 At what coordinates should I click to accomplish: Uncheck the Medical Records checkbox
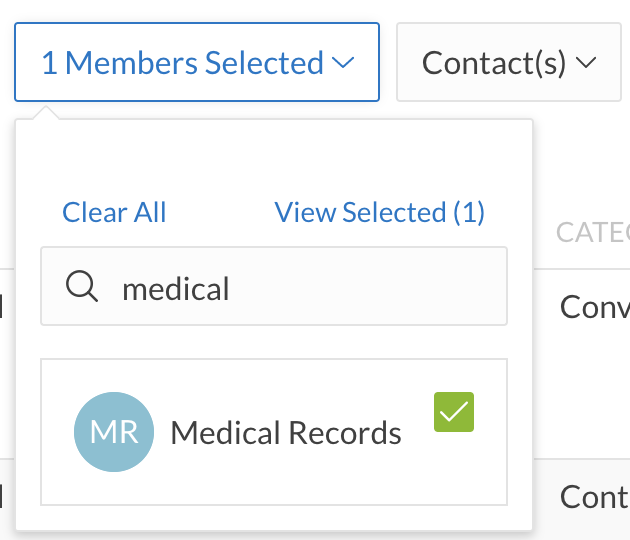point(454,412)
